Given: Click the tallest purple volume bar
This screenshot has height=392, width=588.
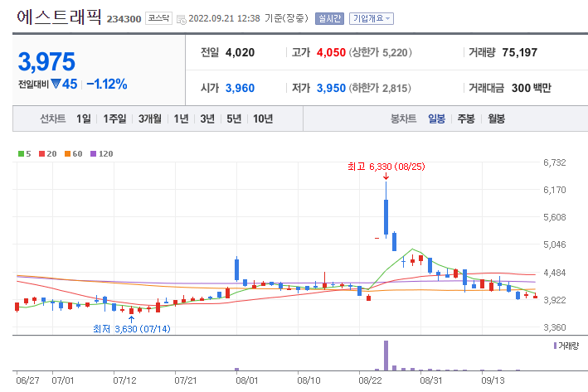Looking at the screenshot, I should [386, 356].
